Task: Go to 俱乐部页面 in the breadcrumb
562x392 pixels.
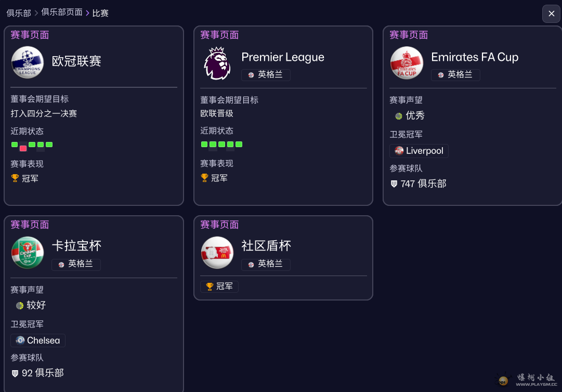Action: click(62, 12)
